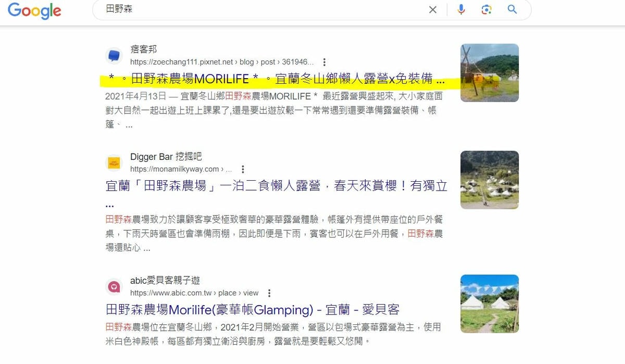Image resolution: width=625 pixels, height=364 pixels.
Task: Click the Google logo
Action: 34,10
